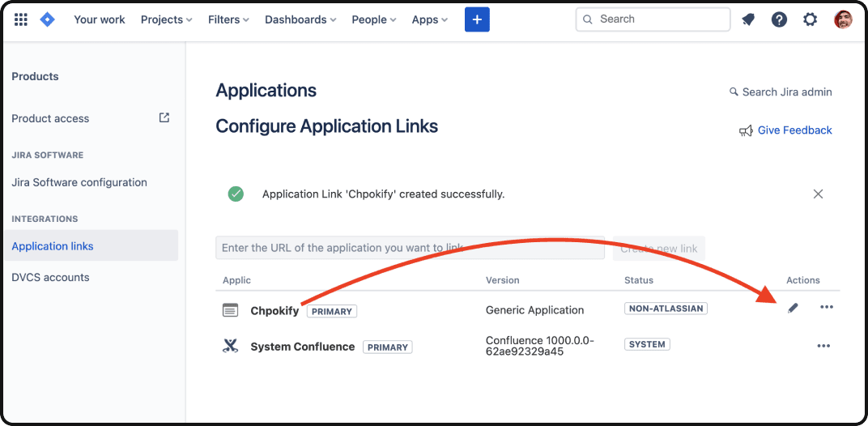Click the NON-ATLASSIAN status badge
This screenshot has width=868, height=426.
(x=666, y=308)
